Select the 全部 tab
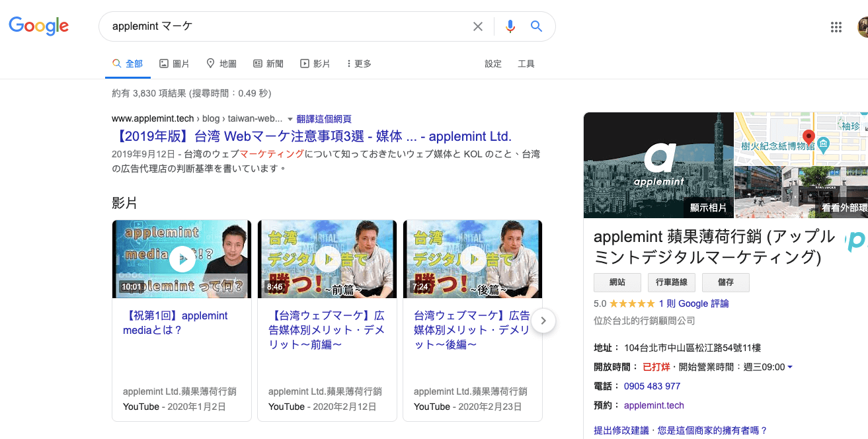The width and height of the screenshot is (868, 439). coord(128,63)
